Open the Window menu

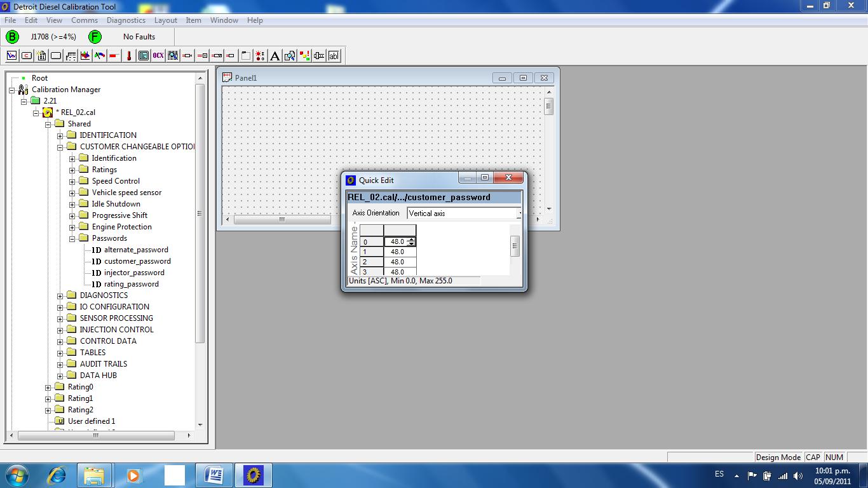tap(224, 20)
